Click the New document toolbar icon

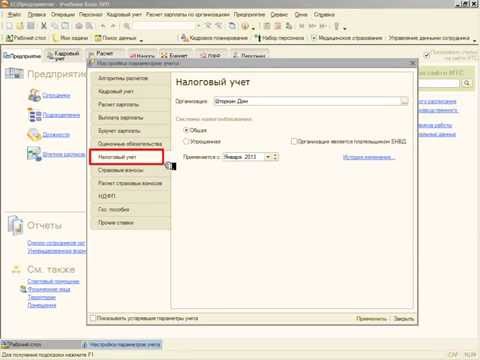[9, 26]
